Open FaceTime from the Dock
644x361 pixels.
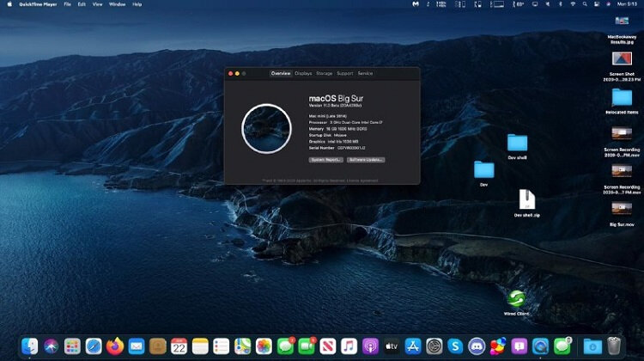pos(307,346)
